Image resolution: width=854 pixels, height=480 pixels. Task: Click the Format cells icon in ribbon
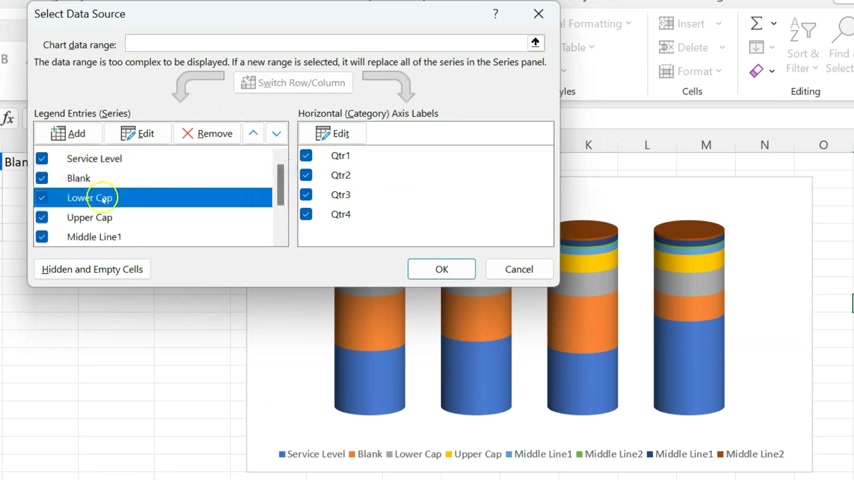[x=666, y=71]
